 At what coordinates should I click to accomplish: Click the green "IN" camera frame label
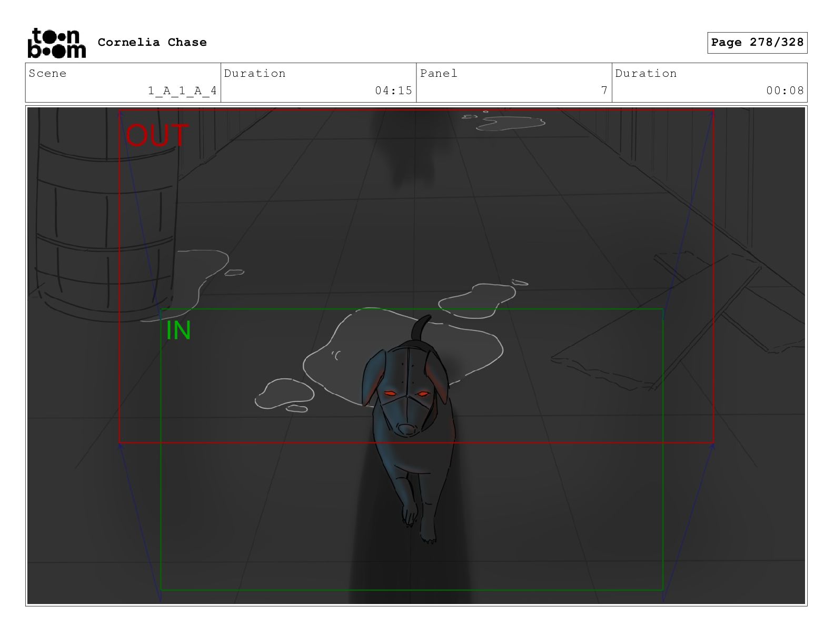click(178, 330)
